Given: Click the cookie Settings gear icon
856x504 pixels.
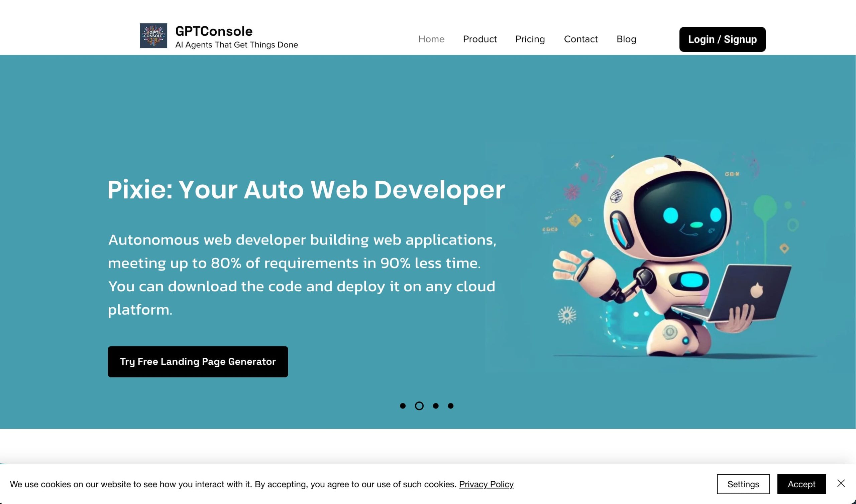Looking at the screenshot, I should coord(743,484).
